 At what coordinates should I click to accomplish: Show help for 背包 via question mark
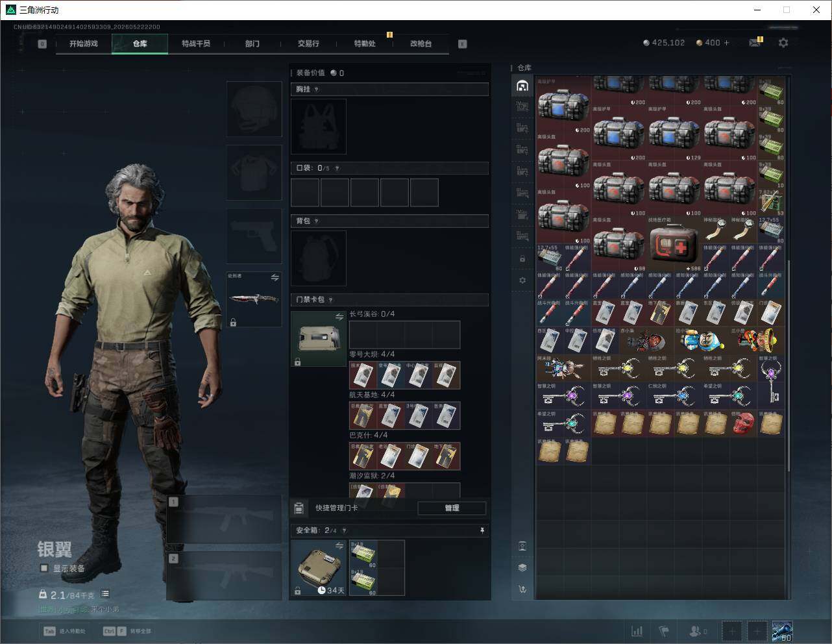click(317, 221)
